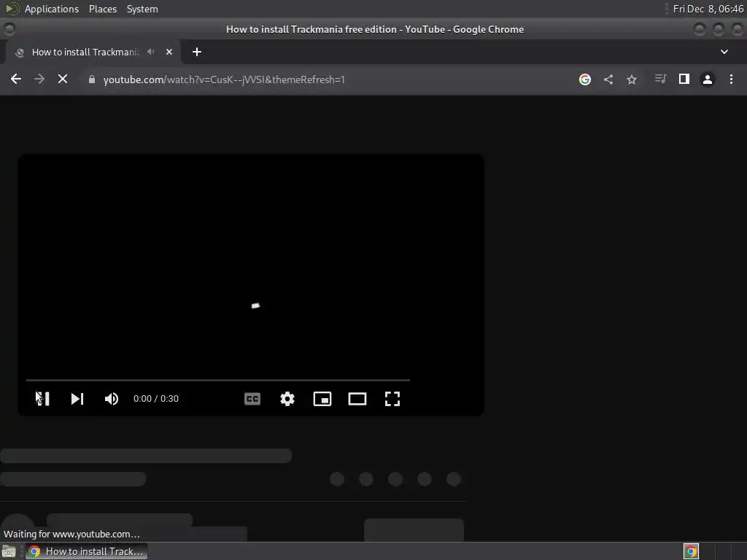
Task: Open the Applications menu
Action: click(x=52, y=9)
